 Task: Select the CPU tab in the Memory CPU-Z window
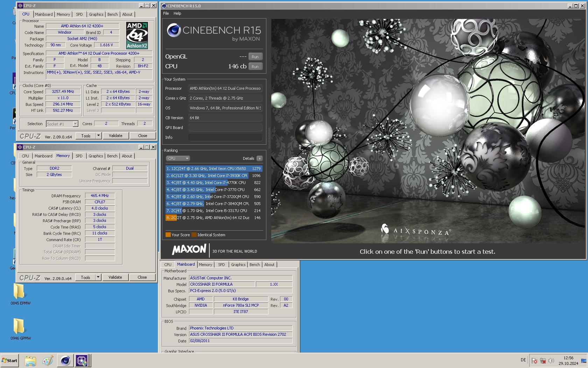tap(26, 156)
